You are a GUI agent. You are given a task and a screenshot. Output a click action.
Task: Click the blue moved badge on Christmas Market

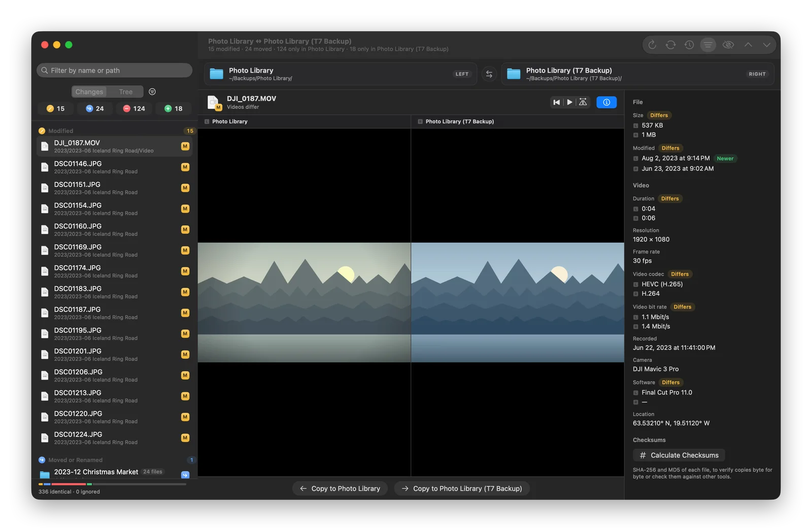[x=185, y=475]
